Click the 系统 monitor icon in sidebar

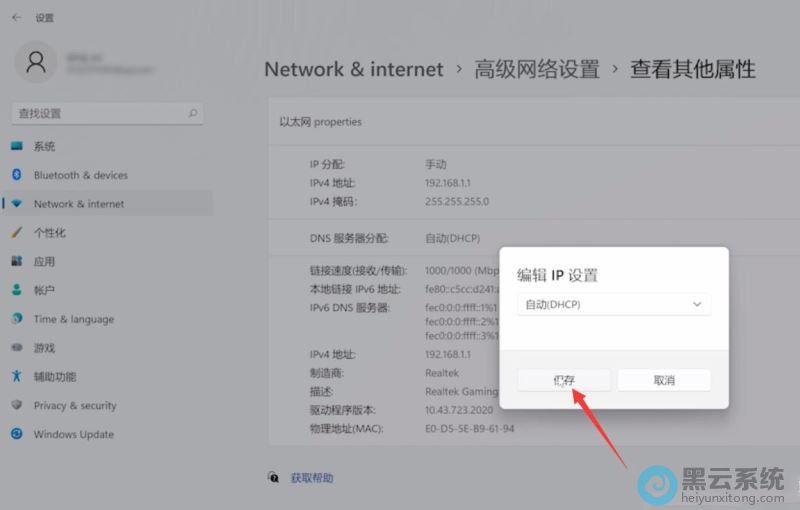coord(16,146)
